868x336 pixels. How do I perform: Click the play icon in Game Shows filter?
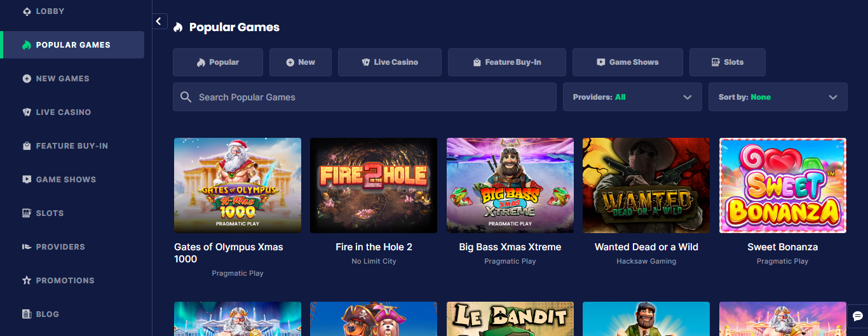[600, 62]
